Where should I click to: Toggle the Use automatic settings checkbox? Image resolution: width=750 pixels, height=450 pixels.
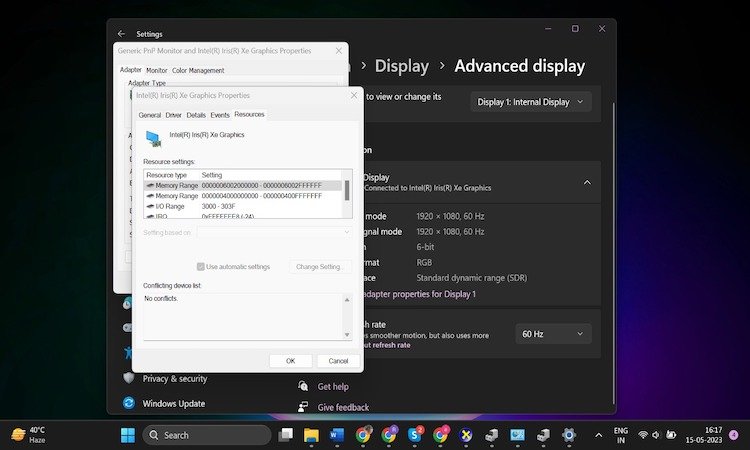click(200, 267)
